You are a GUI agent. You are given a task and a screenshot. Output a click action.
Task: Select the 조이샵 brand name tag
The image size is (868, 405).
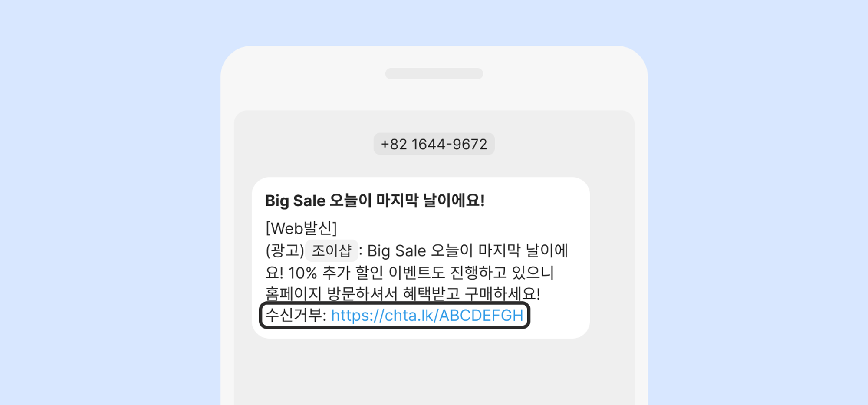tap(332, 251)
